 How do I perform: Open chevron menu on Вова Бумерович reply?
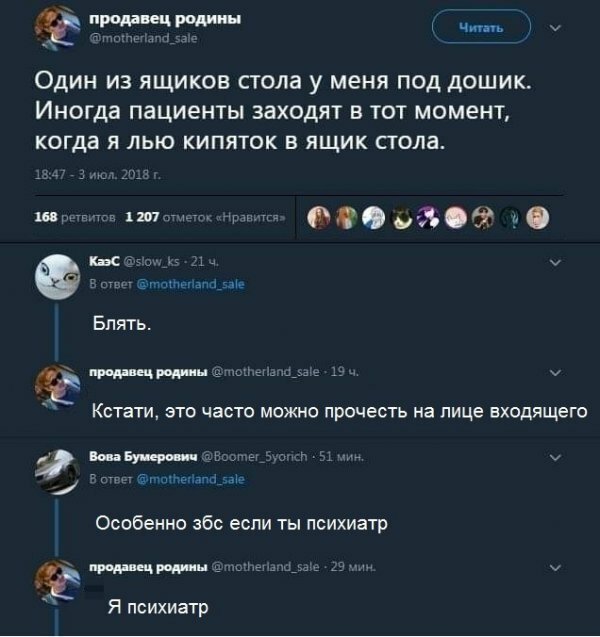click(x=555, y=457)
